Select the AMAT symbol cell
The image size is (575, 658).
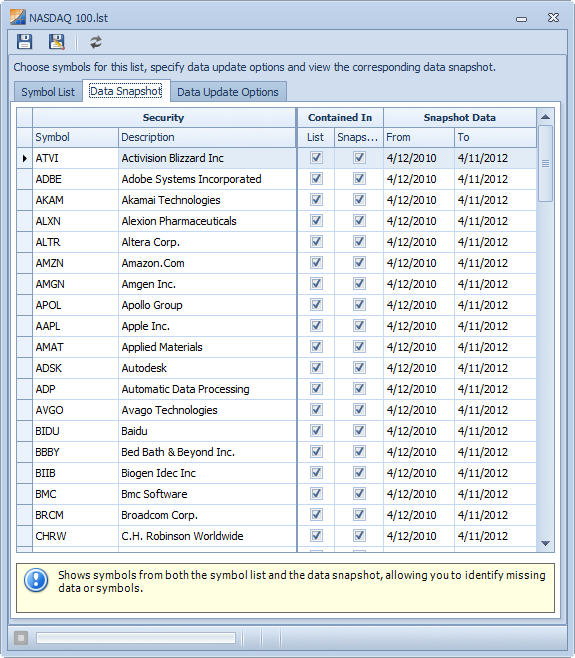point(76,347)
